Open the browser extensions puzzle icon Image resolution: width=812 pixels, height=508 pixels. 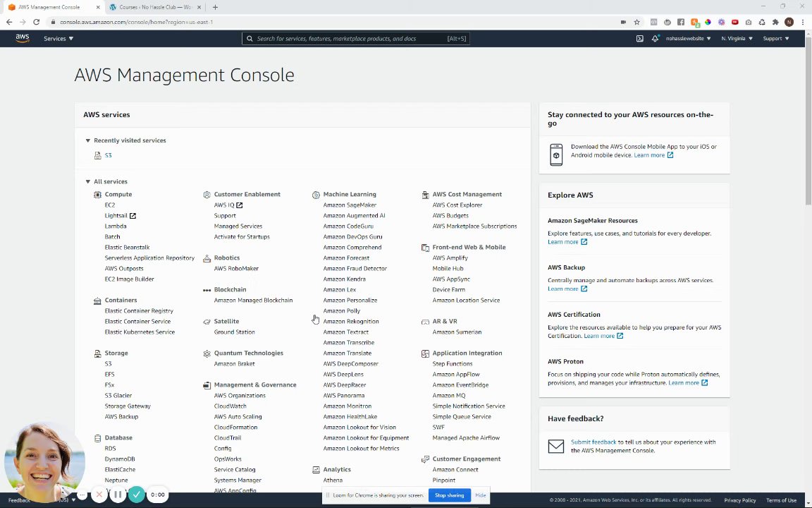pyautogui.click(x=775, y=22)
